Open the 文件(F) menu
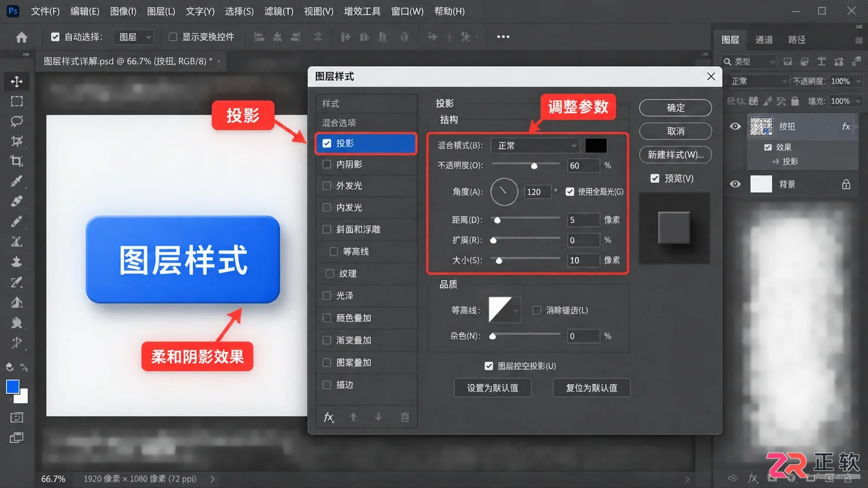This screenshot has width=868, height=488. click(x=45, y=11)
